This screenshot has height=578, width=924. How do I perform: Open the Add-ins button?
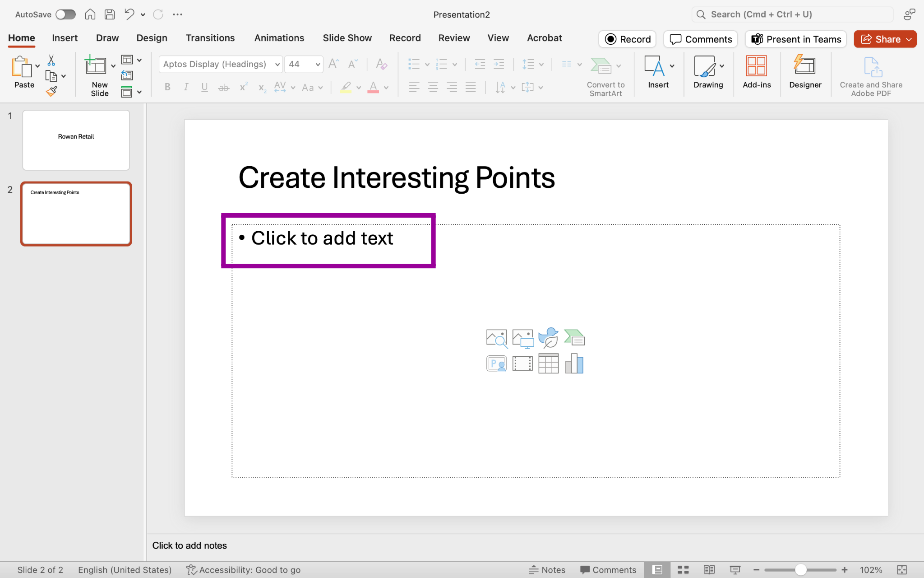tap(757, 72)
